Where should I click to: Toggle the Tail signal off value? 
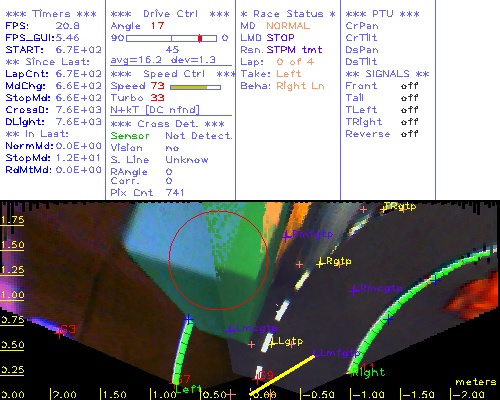coord(410,98)
